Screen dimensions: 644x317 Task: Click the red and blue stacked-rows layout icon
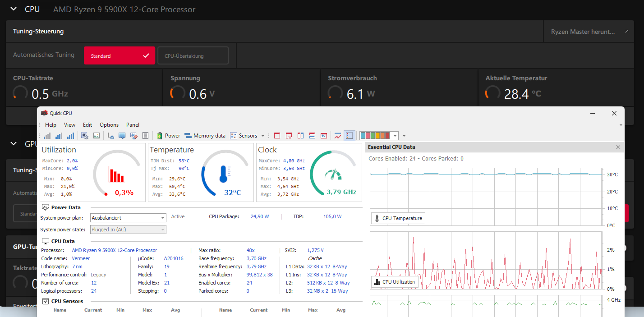click(312, 136)
